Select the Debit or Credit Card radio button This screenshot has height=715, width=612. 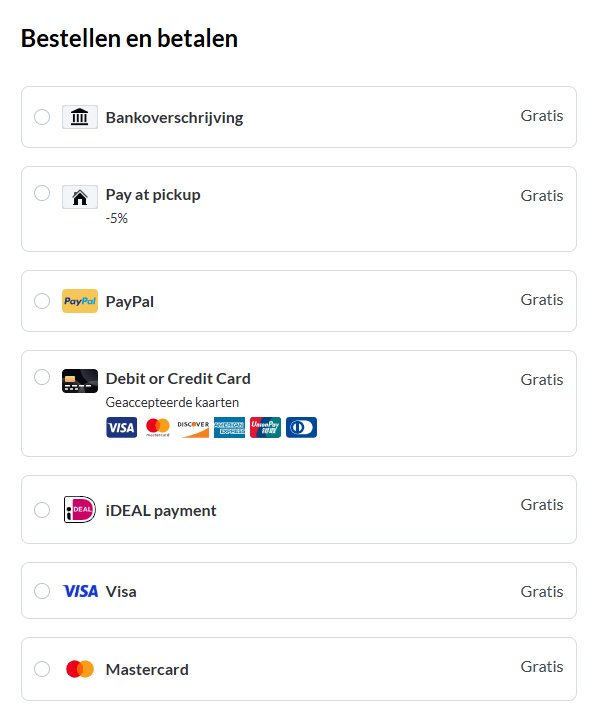click(x=42, y=377)
